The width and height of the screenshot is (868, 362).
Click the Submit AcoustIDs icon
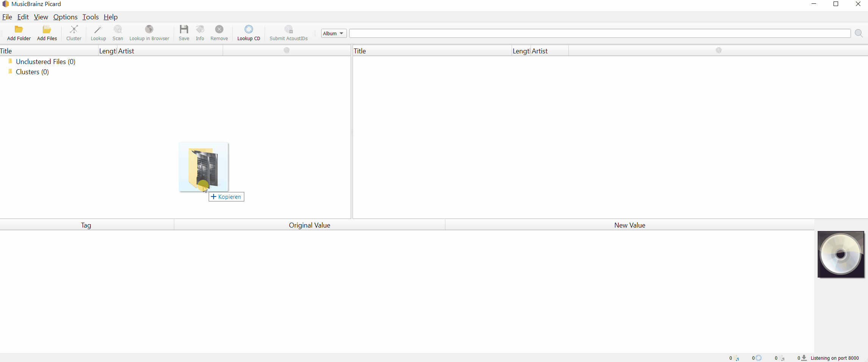[x=289, y=30]
